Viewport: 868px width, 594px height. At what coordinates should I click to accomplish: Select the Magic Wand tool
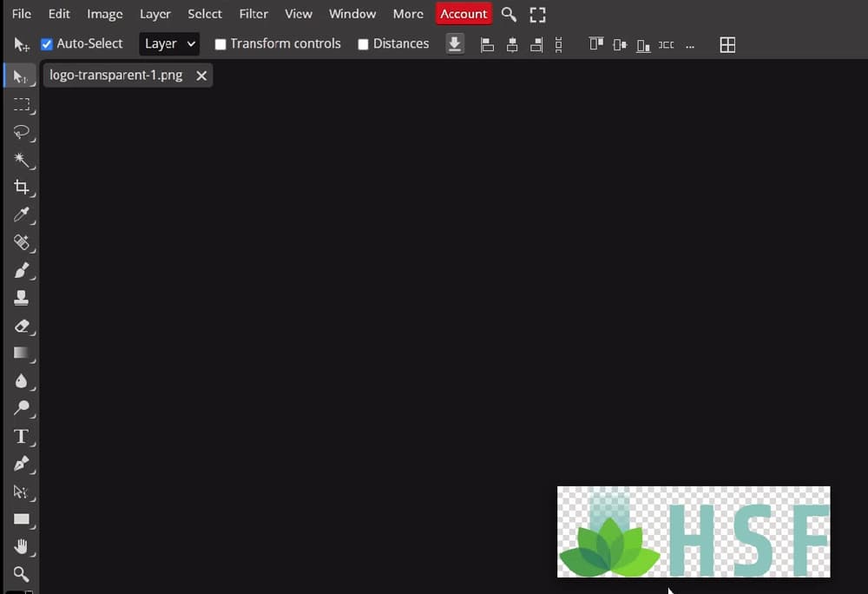tap(21, 160)
